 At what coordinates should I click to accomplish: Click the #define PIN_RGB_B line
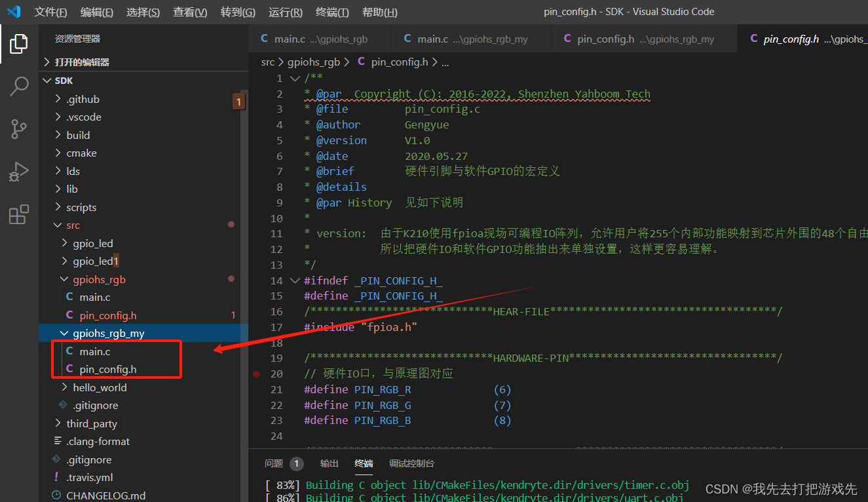pyautogui.click(x=407, y=421)
